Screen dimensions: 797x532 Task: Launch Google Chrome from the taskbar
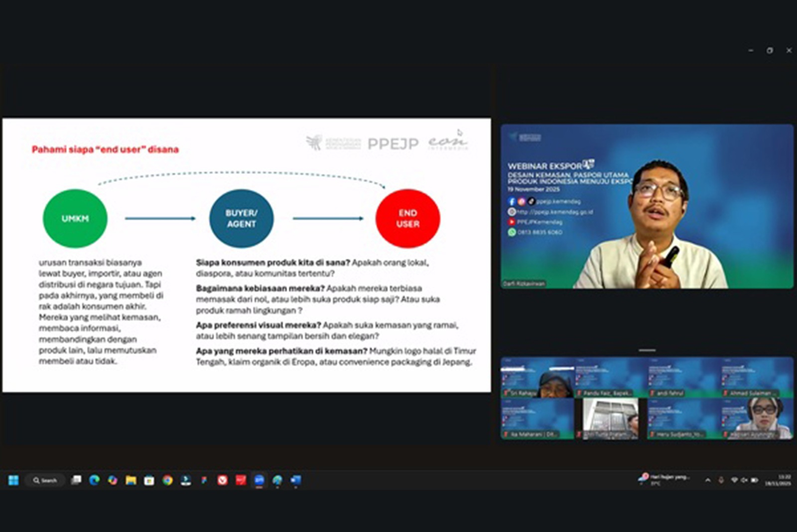click(x=167, y=480)
